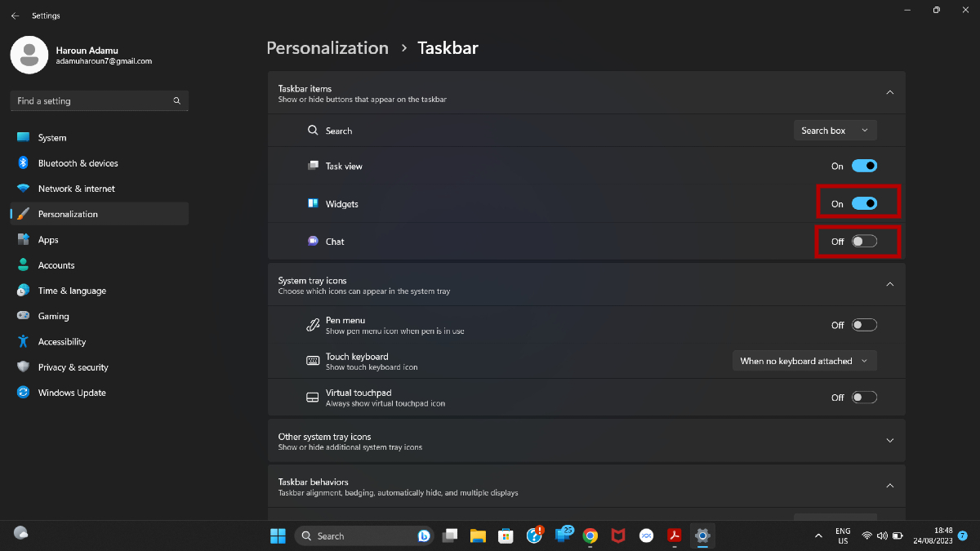Disable the Widgets toggle

pos(864,203)
